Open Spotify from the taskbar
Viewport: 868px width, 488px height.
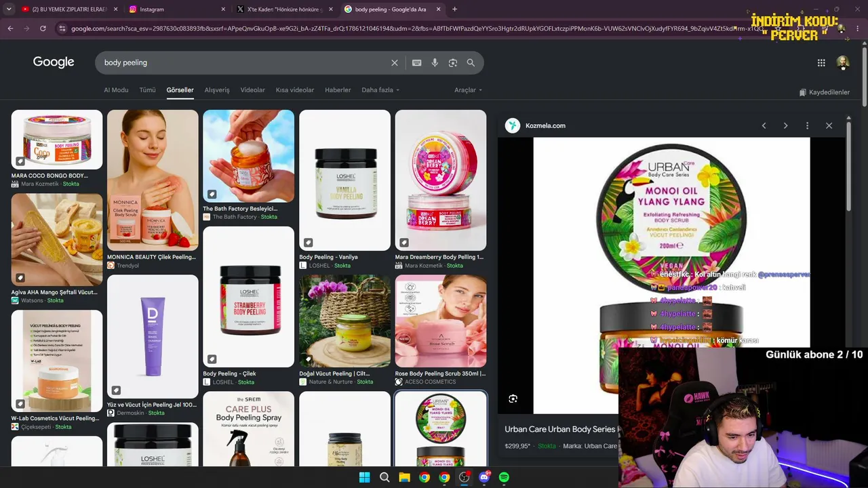coord(504,477)
